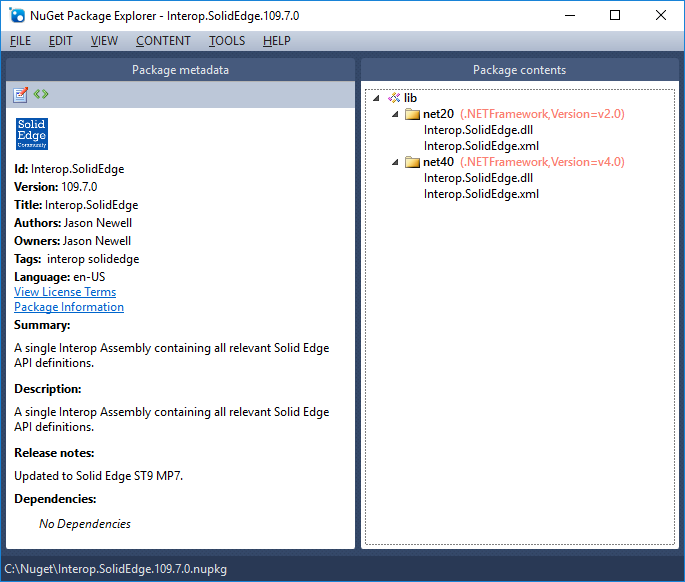Click the status bar nupkg file path
Viewport: 685px width, 582px height.
(115, 569)
